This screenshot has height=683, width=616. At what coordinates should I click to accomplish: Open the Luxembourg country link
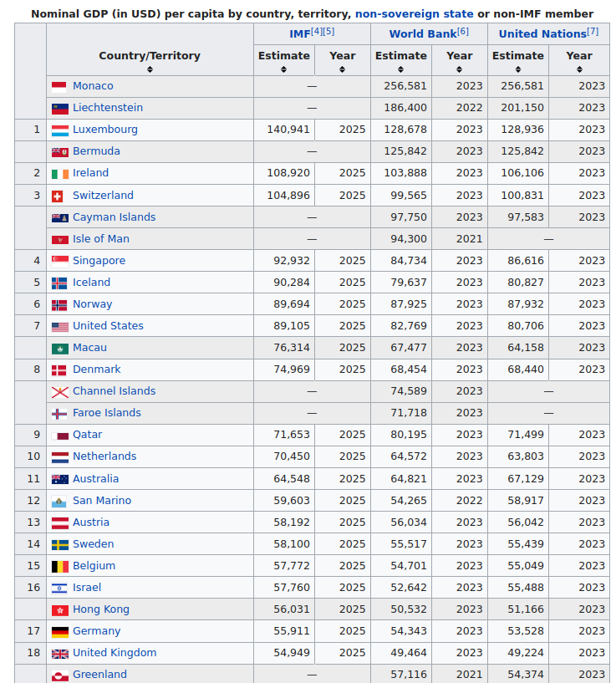[105, 130]
